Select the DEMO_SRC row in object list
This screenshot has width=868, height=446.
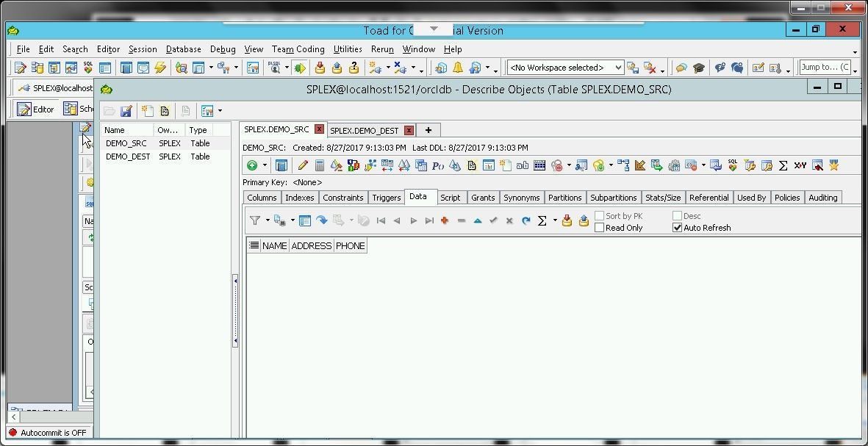(x=165, y=143)
